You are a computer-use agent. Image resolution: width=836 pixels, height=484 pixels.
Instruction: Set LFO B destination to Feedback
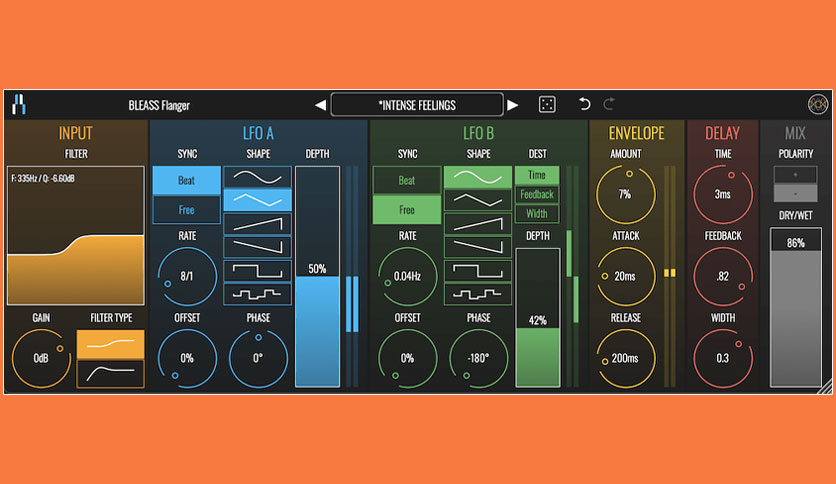tap(537, 195)
